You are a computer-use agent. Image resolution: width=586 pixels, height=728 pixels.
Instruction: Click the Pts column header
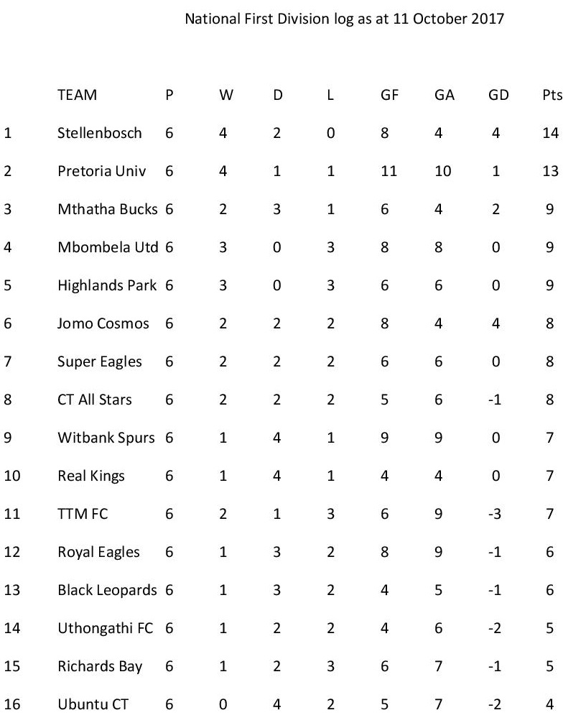(x=552, y=95)
